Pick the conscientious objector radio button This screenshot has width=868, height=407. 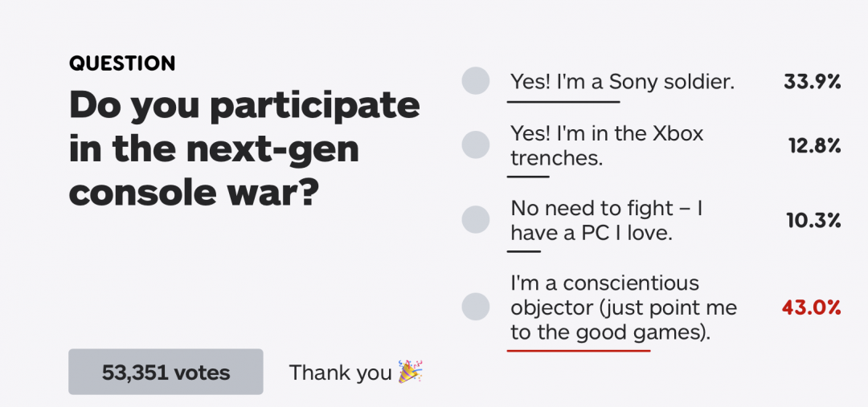476,307
